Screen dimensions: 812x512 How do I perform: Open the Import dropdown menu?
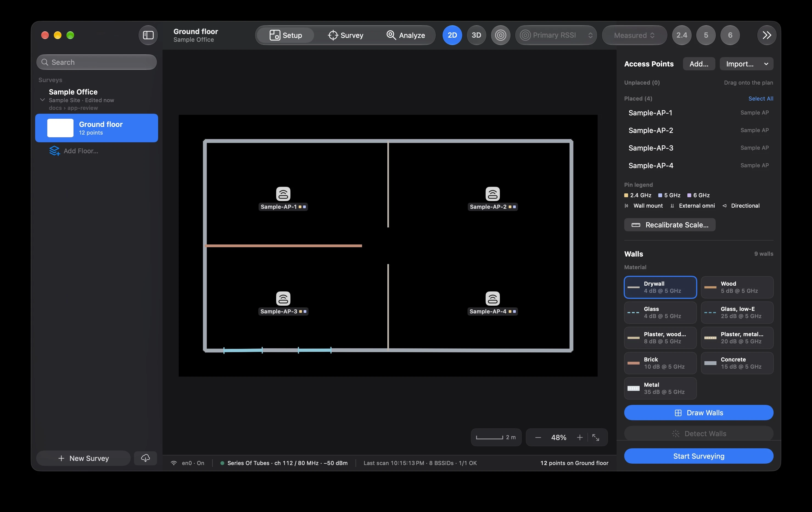746,64
